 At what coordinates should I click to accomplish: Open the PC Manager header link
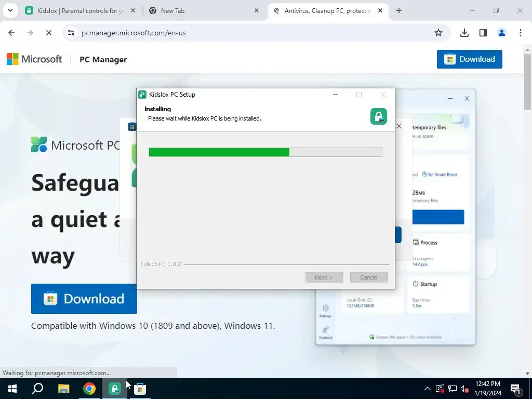pyautogui.click(x=103, y=59)
